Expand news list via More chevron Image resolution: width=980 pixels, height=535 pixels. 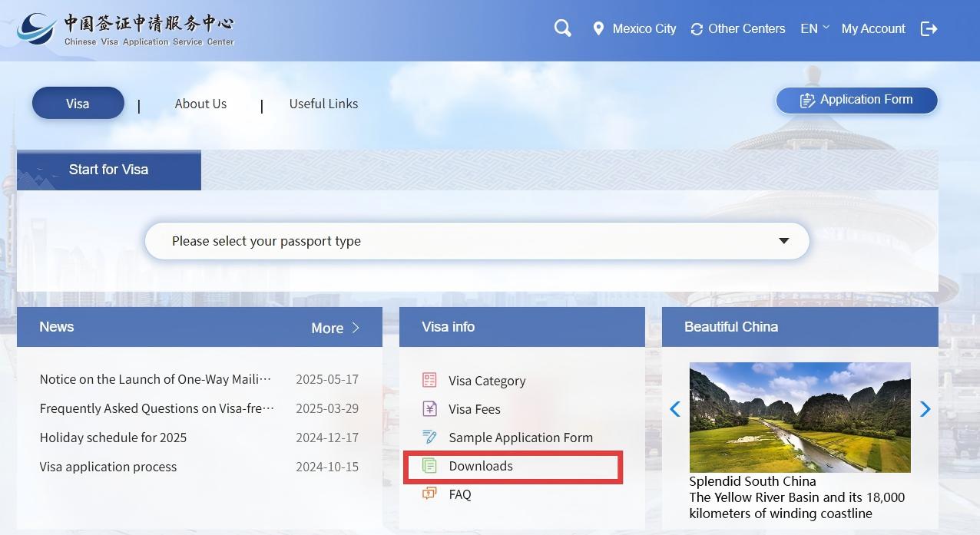point(356,328)
